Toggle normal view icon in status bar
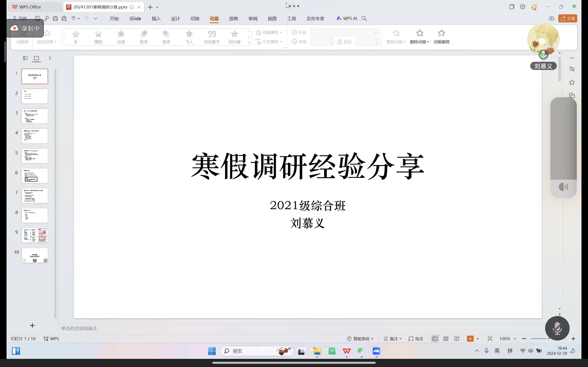The image size is (588, 367). [x=435, y=339]
